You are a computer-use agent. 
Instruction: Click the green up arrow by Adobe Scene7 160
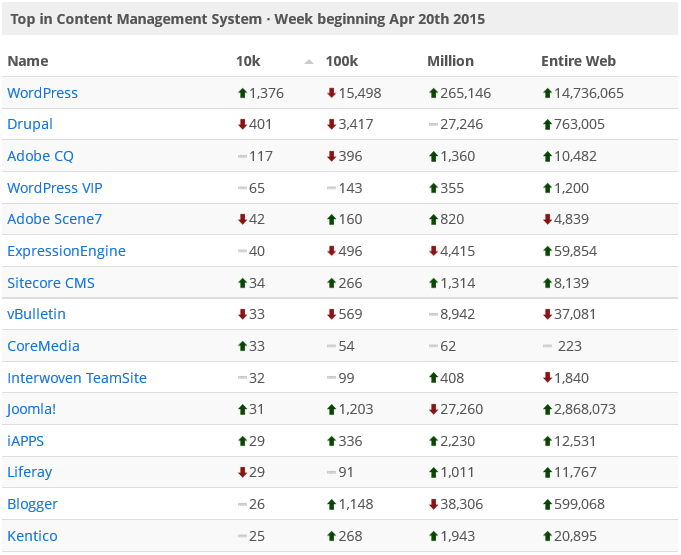(x=332, y=220)
